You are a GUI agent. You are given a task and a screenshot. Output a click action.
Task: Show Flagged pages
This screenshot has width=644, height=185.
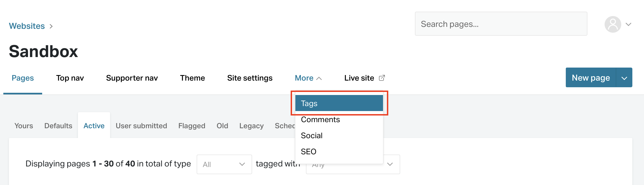click(192, 125)
